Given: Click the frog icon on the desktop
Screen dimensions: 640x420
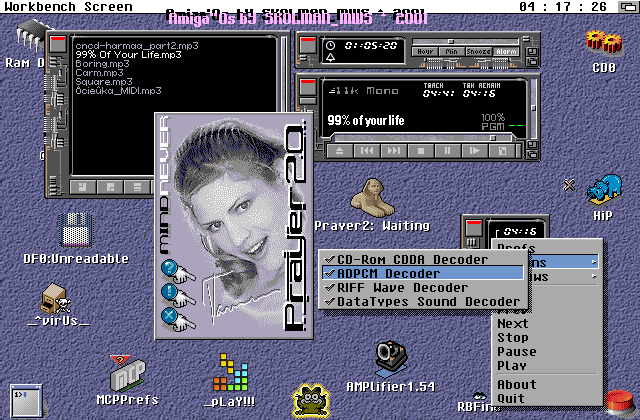Looking at the screenshot, I should pyautogui.click(x=311, y=400).
